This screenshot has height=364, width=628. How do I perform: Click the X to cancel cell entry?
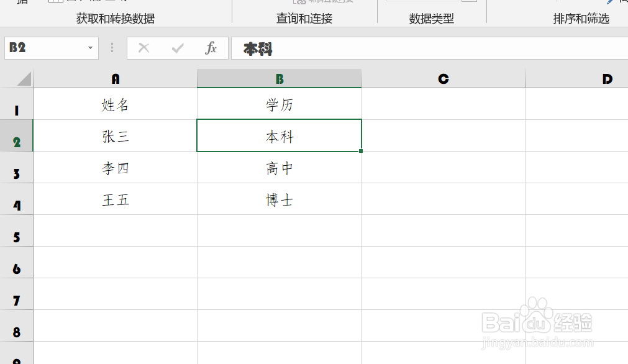pyautogui.click(x=143, y=47)
